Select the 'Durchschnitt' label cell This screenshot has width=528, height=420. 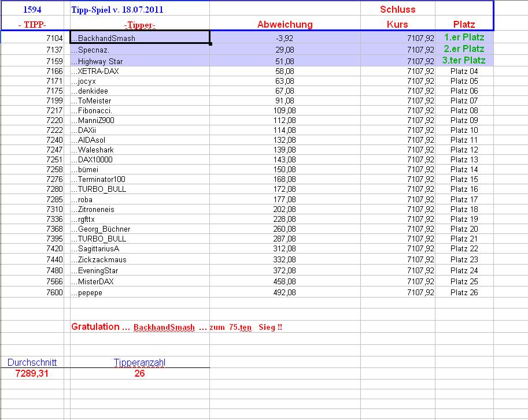point(31,362)
